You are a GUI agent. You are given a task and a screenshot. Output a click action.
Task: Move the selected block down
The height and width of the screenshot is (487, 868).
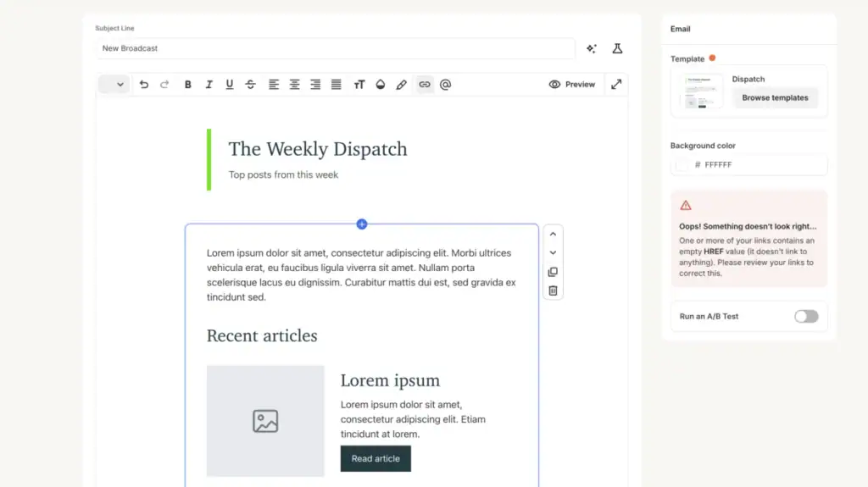tap(553, 253)
